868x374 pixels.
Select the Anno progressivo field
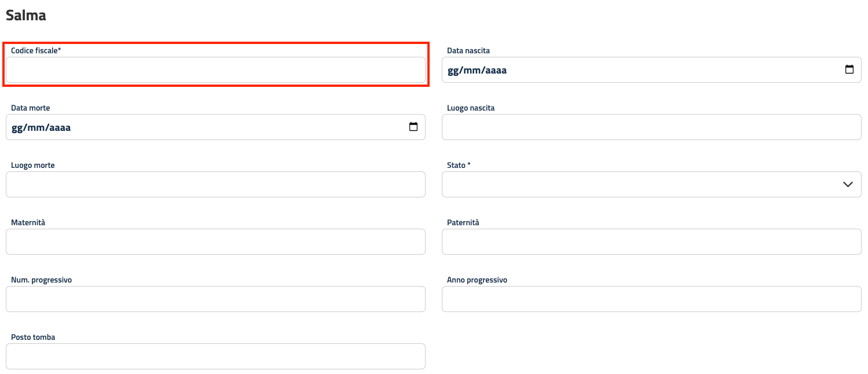(x=651, y=299)
